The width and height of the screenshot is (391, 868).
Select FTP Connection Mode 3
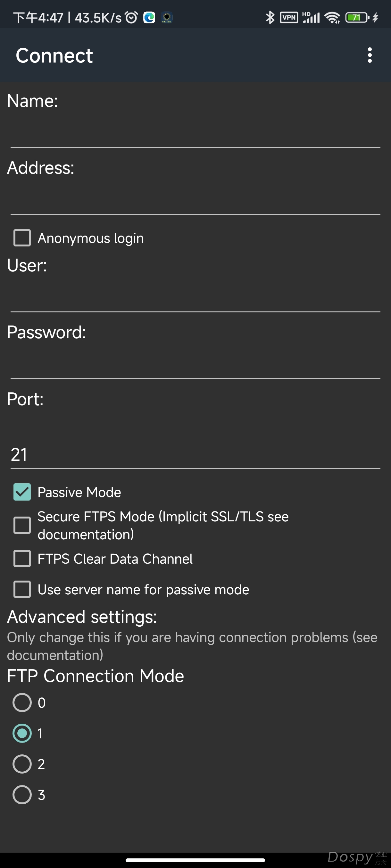click(x=22, y=794)
